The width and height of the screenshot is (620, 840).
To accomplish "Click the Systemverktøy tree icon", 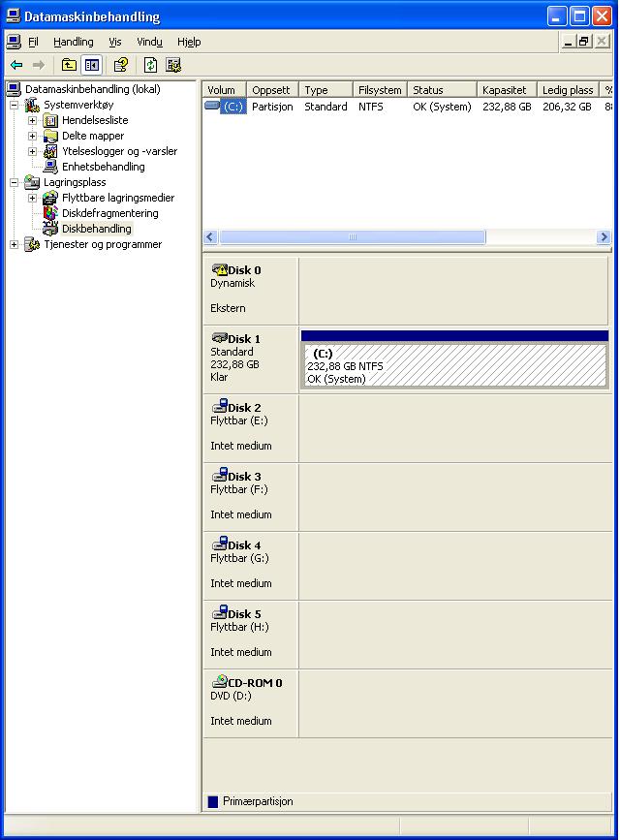I will [32, 105].
